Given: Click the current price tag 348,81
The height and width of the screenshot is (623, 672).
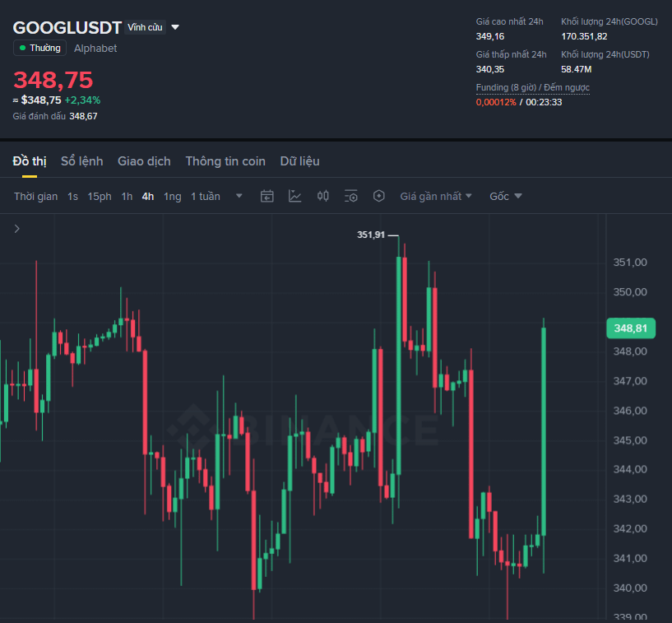Looking at the screenshot, I should pos(631,328).
